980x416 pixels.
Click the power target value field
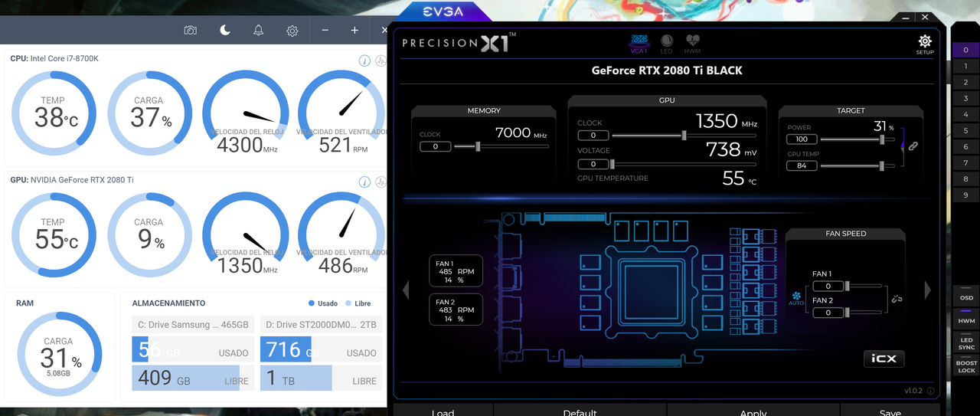click(x=802, y=139)
